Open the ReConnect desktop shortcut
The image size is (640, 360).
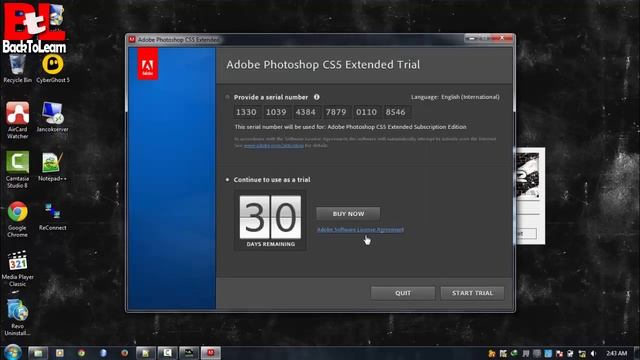coord(53,216)
